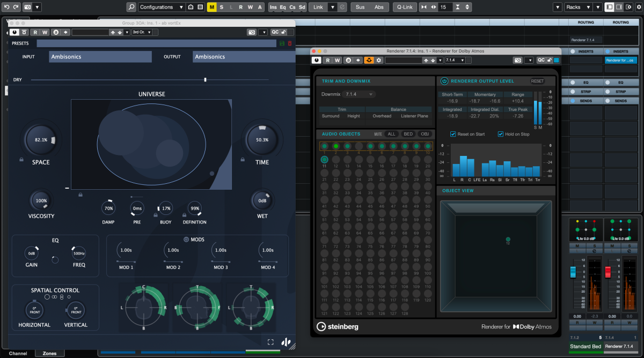Select the ALL filter in Audio Objects
This screenshot has height=358, width=644.
(x=392, y=134)
